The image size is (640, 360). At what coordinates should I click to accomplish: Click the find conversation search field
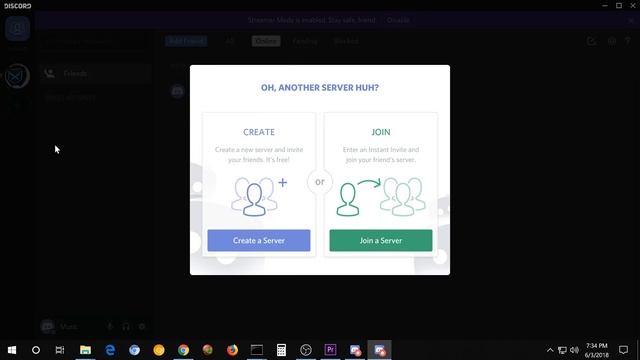coord(96,41)
